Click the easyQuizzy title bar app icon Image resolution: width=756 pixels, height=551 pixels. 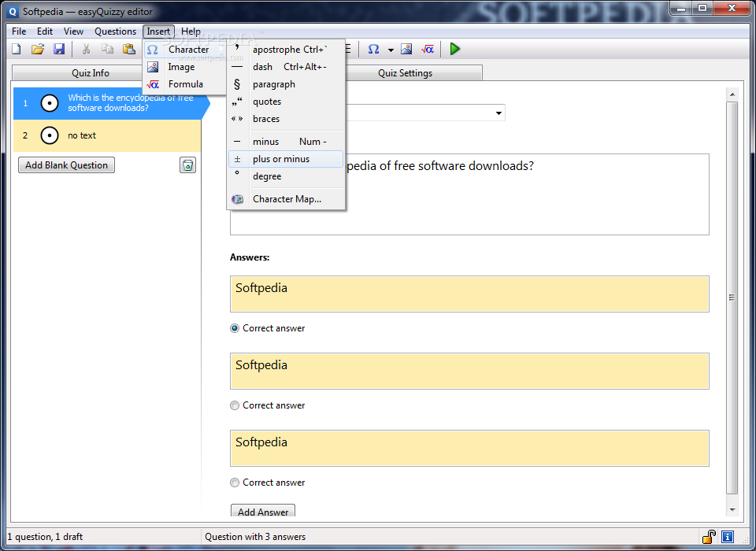pyautogui.click(x=13, y=12)
